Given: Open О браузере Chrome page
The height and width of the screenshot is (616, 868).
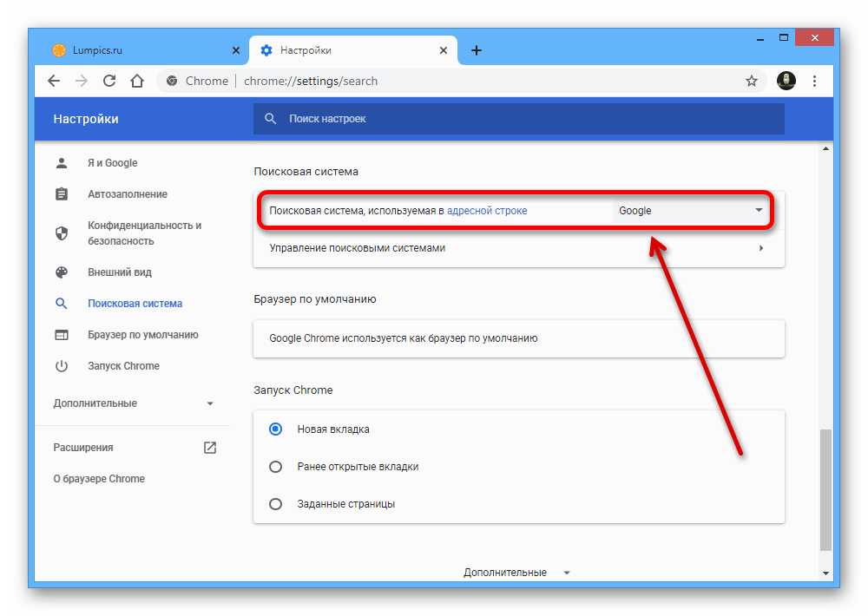Looking at the screenshot, I should click(x=99, y=478).
